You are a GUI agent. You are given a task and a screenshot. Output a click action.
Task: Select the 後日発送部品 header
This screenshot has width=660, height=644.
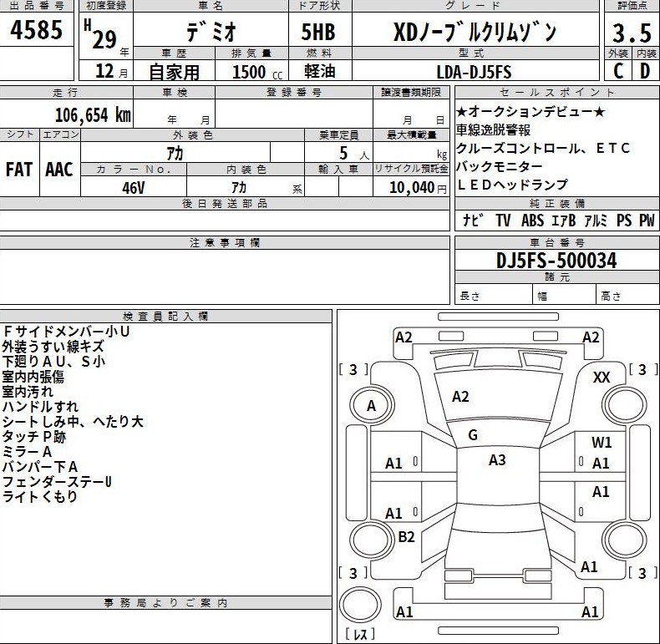225,204
